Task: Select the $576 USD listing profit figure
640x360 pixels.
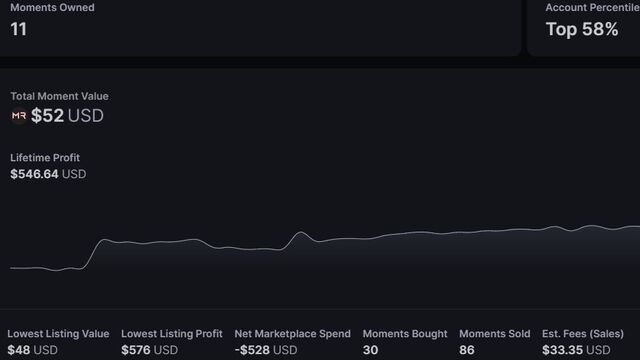Action: pos(149,350)
